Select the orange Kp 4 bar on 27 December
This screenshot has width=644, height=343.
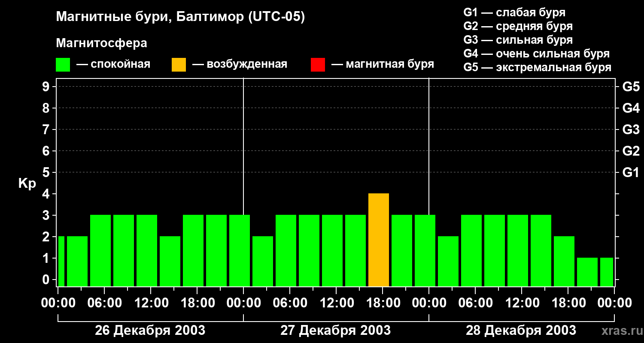pos(379,240)
